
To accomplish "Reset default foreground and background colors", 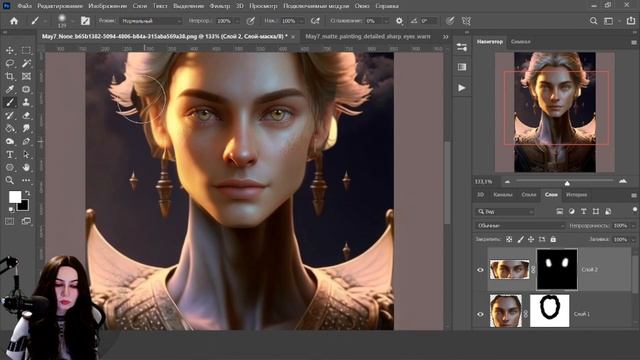I will pos(11,209).
